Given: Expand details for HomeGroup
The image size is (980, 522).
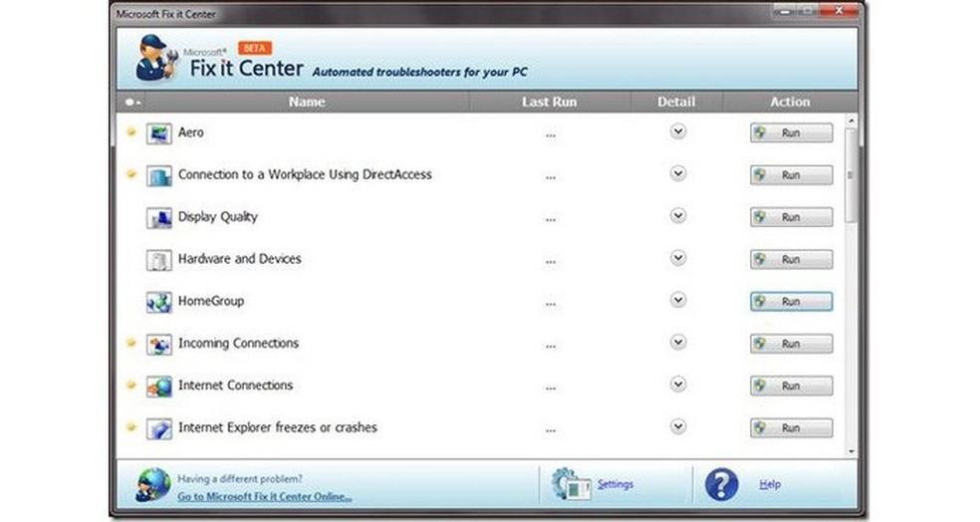Looking at the screenshot, I should pos(678,300).
